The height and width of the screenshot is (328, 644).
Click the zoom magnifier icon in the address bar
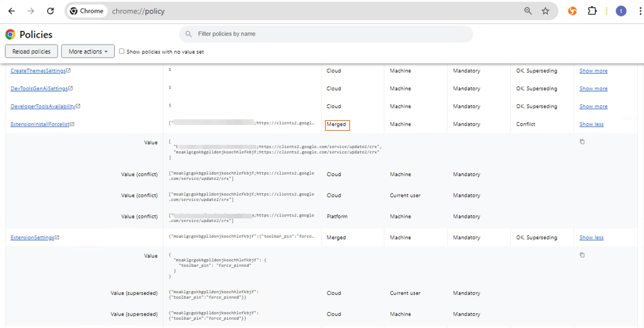click(x=528, y=11)
